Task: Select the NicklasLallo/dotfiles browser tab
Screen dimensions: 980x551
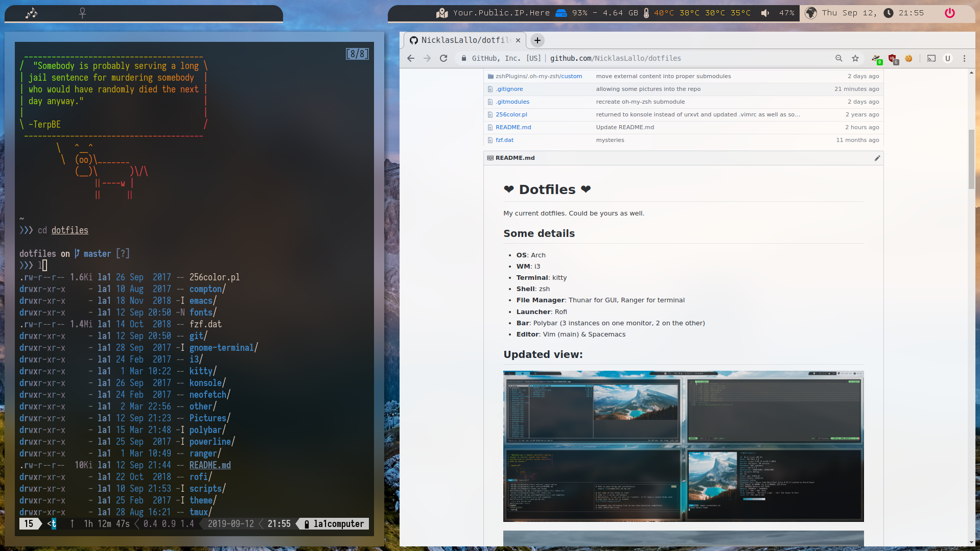Action: (466, 40)
